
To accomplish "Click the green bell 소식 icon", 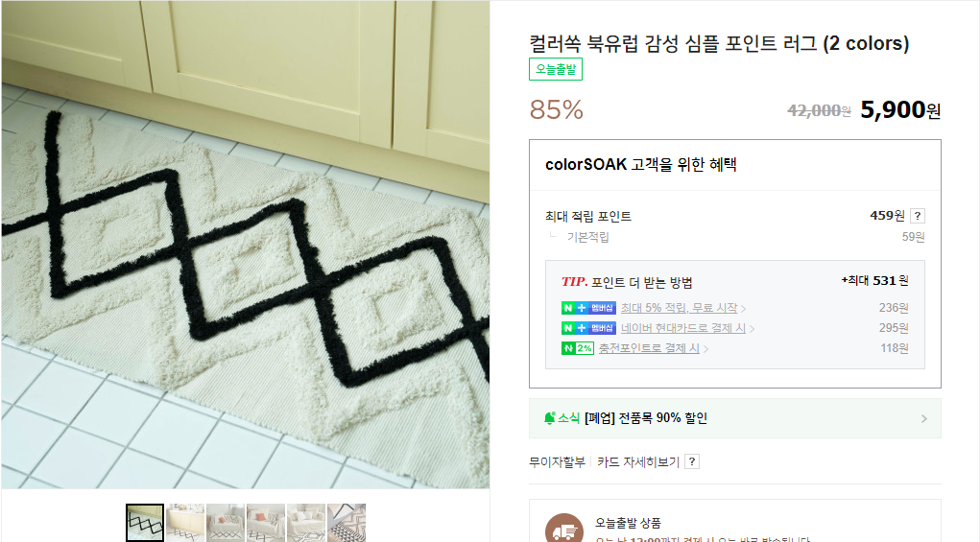I will click(549, 418).
